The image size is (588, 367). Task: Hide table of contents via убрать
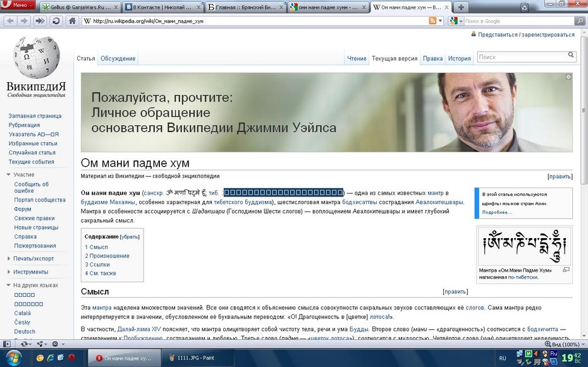click(130, 237)
